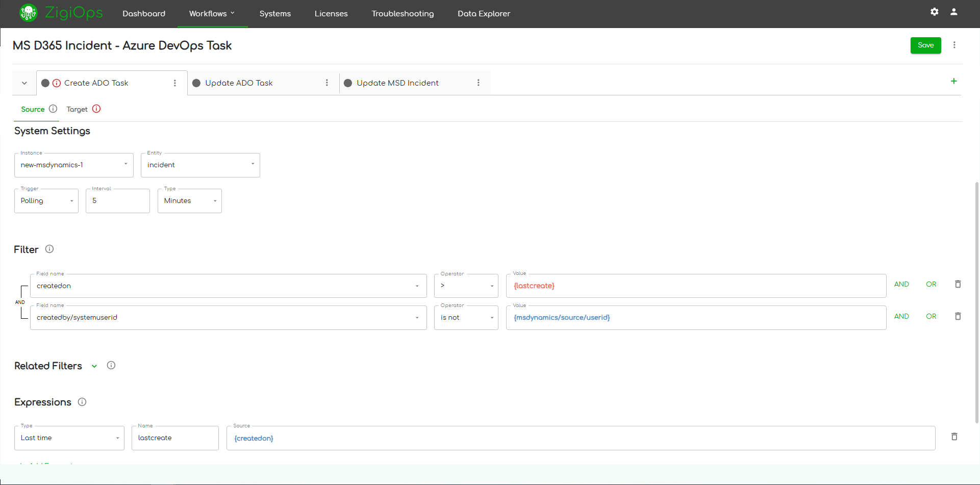980x485 pixels.
Task: Click the {msdynamics/source/userid} value field
Action: [696, 318]
